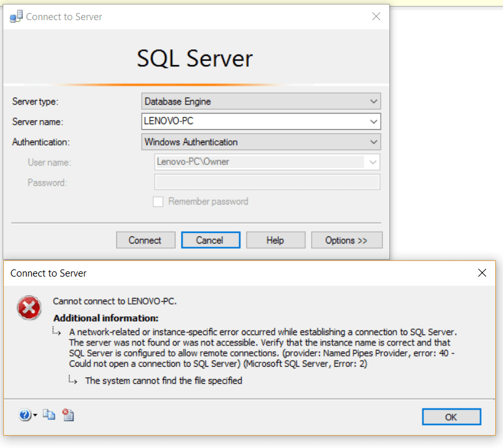Show technical details icon in error dialog

(68, 415)
